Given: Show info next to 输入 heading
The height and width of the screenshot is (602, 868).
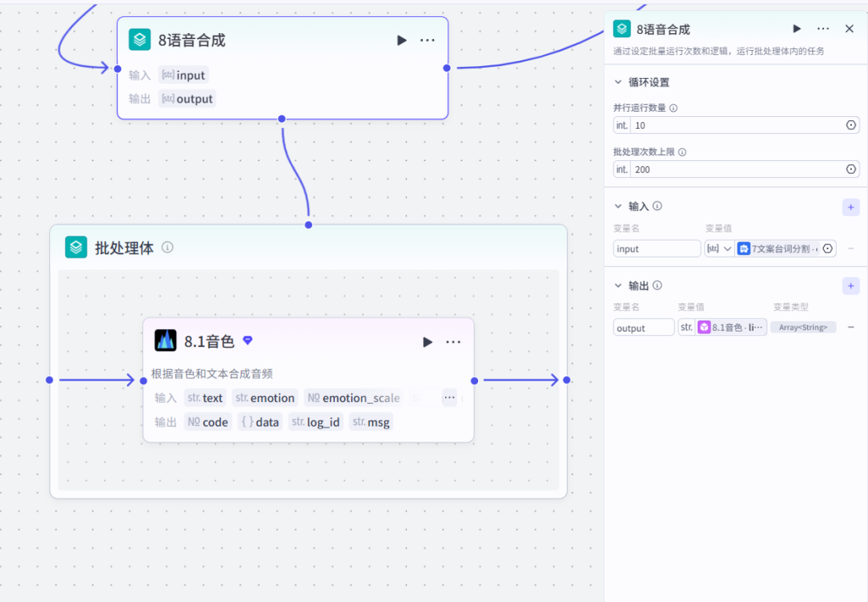Looking at the screenshot, I should coord(657,206).
